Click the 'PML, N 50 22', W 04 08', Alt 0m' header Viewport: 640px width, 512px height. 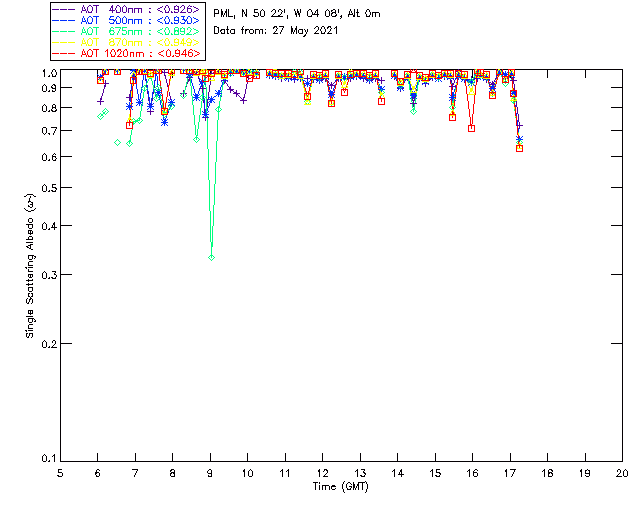[297, 14]
